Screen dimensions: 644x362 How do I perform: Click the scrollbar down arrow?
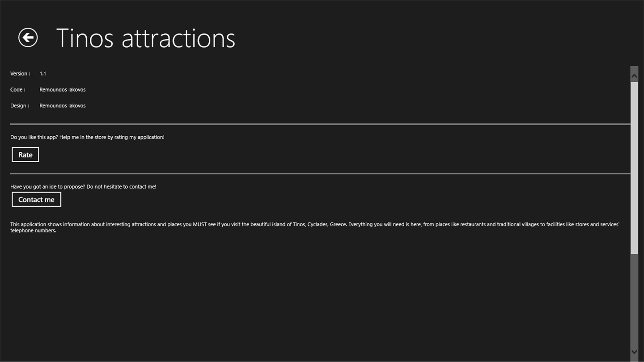634,352
